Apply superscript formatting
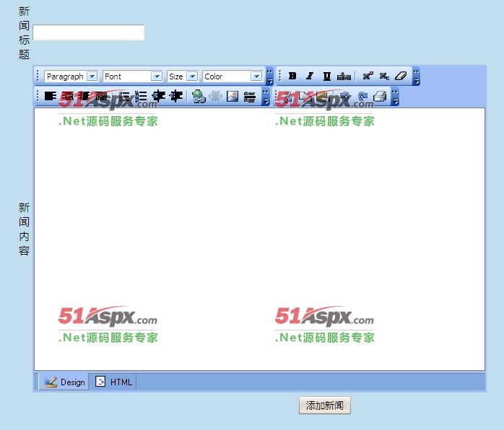504x430 pixels. coord(368,76)
